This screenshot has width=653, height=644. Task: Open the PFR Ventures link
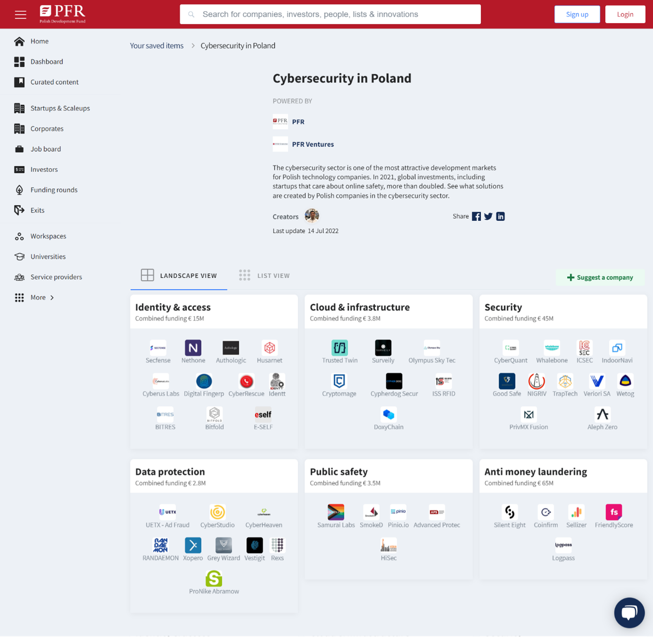tap(312, 144)
